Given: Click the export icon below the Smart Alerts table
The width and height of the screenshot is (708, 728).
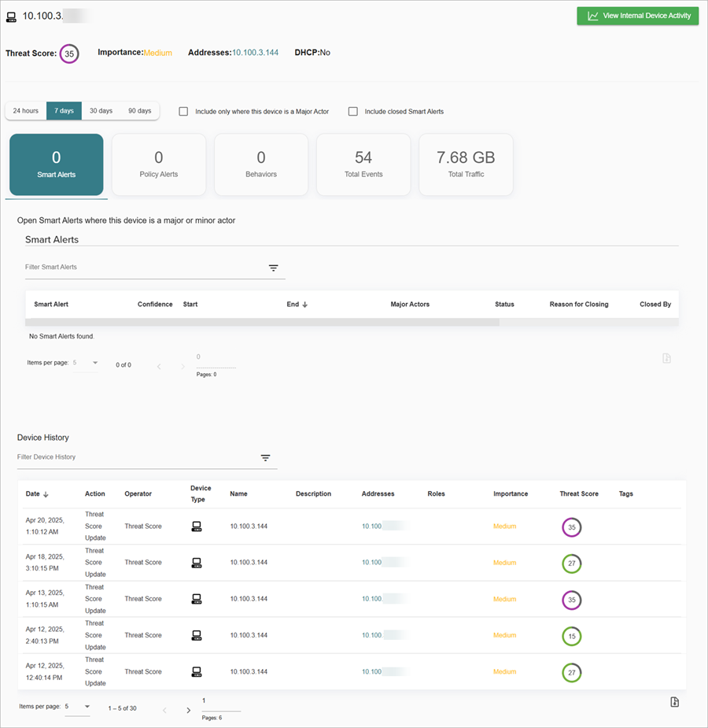Looking at the screenshot, I should (666, 358).
